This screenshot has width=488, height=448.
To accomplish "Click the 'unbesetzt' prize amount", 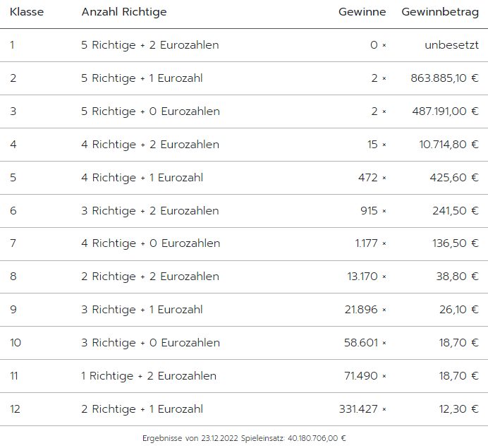I will (x=451, y=45).
